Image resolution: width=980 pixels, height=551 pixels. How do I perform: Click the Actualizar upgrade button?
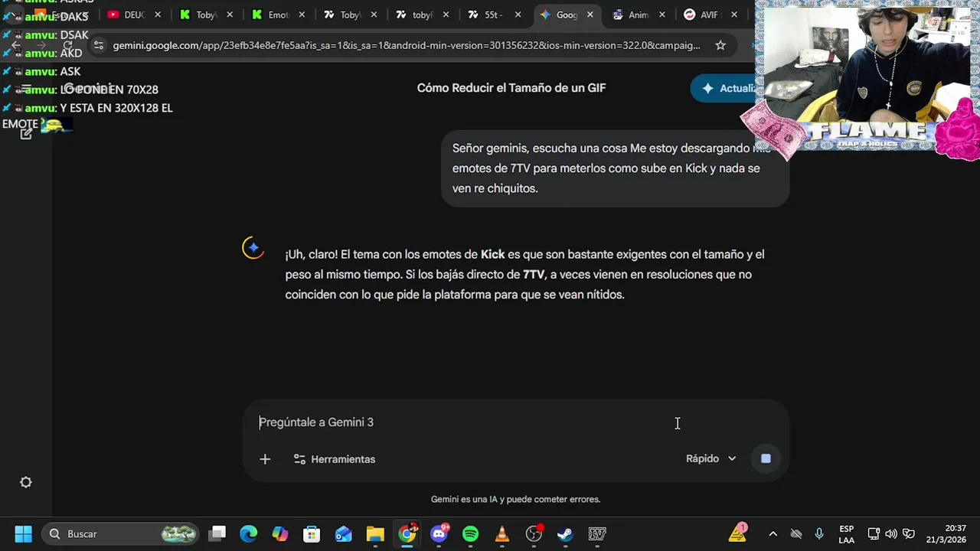(x=724, y=88)
